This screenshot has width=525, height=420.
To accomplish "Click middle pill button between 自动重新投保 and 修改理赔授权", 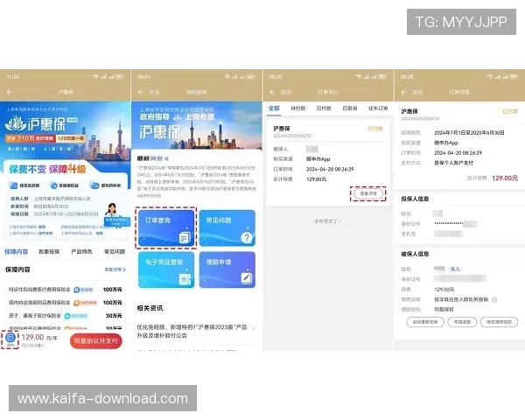I will point(462,322).
